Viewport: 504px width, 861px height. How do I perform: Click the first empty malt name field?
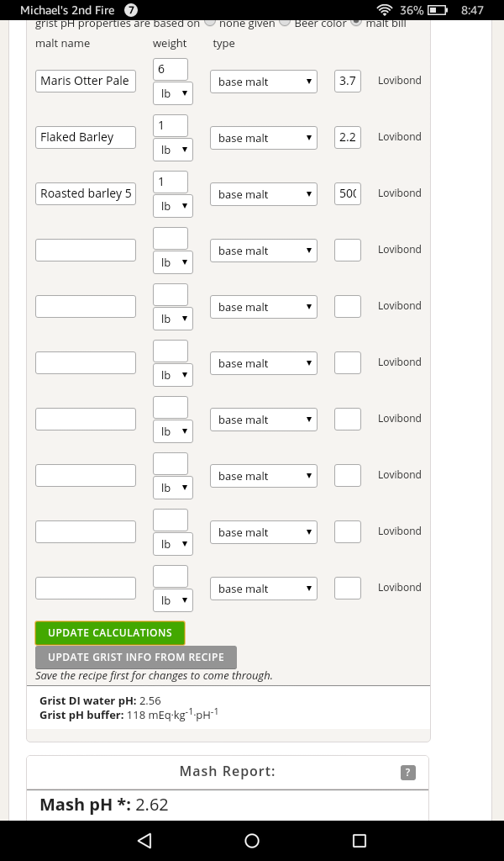click(86, 250)
